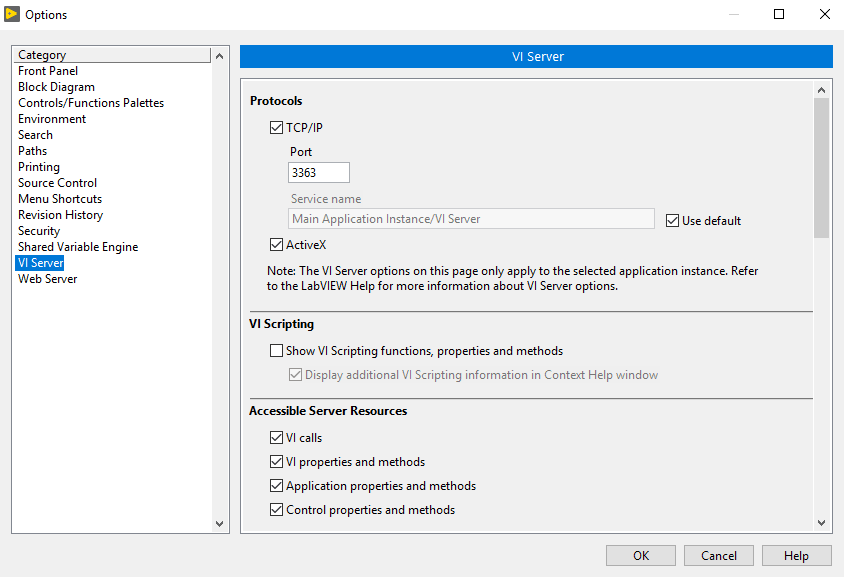Select the Environment category
The image size is (844, 577).
click(52, 118)
